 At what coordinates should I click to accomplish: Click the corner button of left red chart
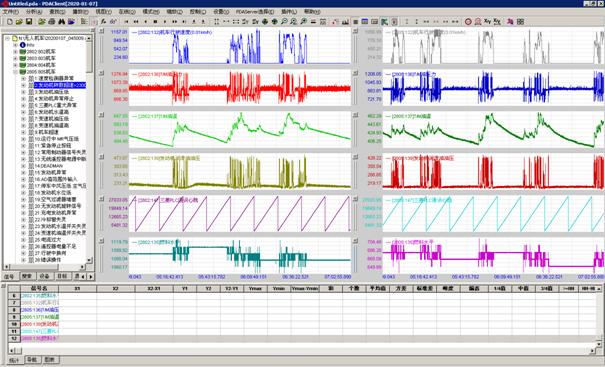[x=101, y=73]
